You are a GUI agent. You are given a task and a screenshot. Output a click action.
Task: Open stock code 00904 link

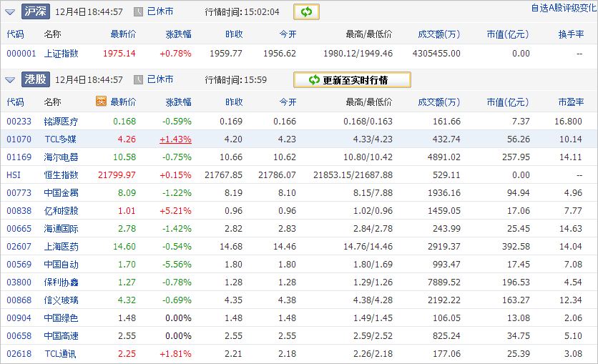19,318
